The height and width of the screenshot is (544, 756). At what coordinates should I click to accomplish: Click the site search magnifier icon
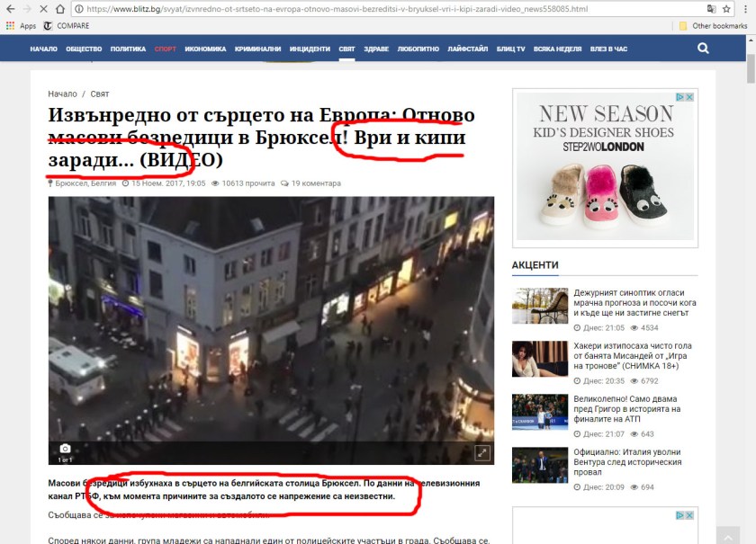click(703, 49)
